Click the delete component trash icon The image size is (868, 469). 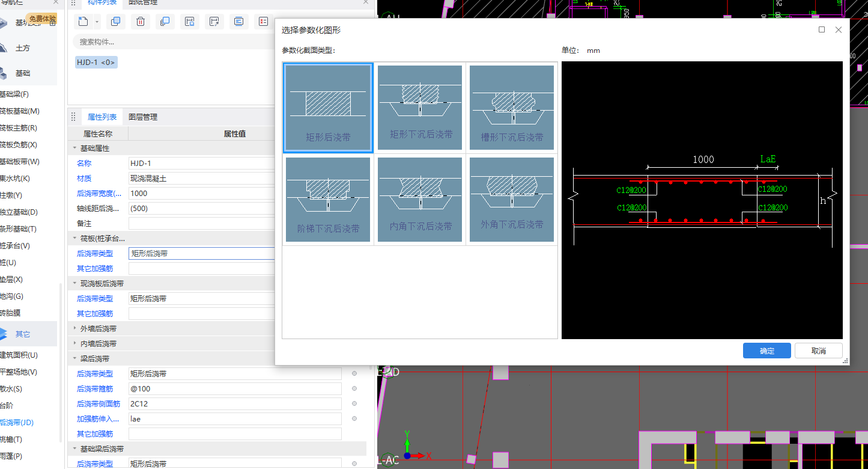(x=141, y=22)
